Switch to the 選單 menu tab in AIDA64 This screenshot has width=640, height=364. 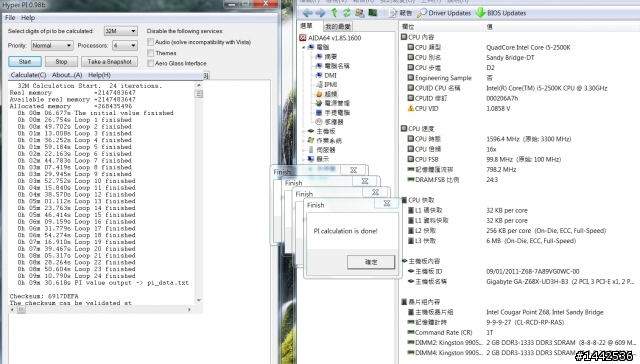(x=307, y=26)
